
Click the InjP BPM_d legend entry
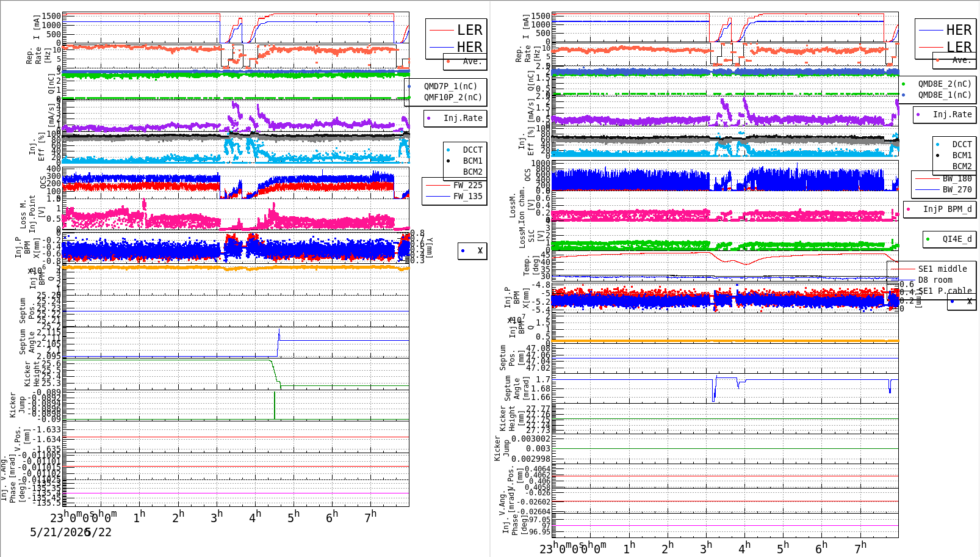pyautogui.click(x=947, y=209)
